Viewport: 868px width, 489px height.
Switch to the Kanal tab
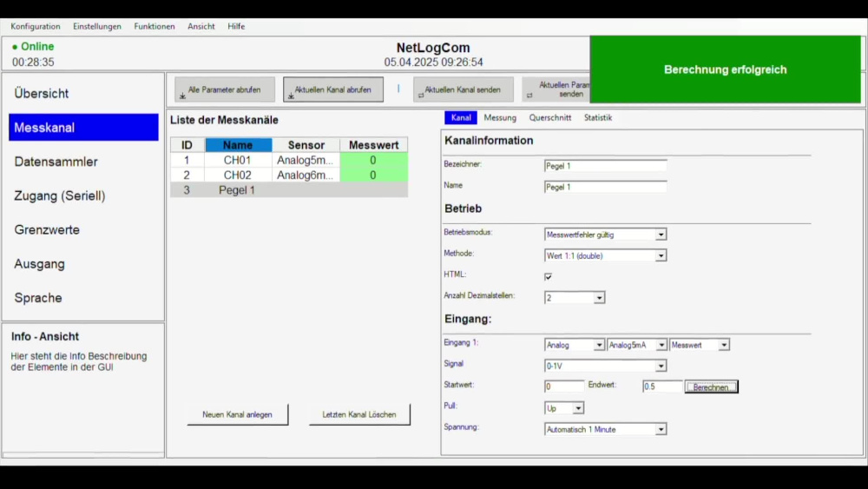coord(461,117)
